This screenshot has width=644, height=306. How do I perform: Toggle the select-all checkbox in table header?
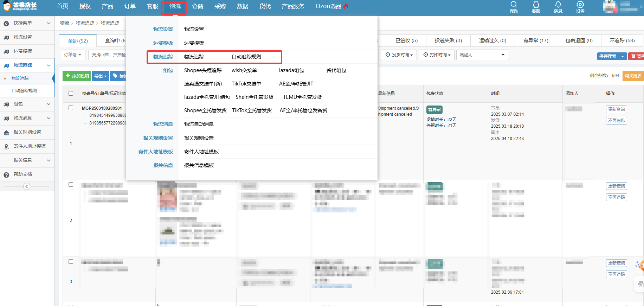[x=71, y=94]
